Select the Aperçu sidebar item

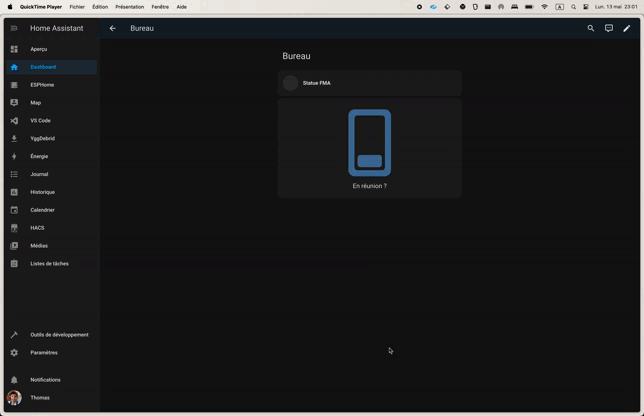51,49
